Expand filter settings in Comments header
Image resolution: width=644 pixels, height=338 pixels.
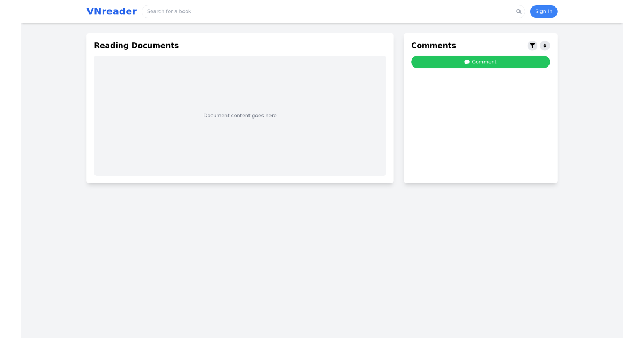(x=532, y=46)
